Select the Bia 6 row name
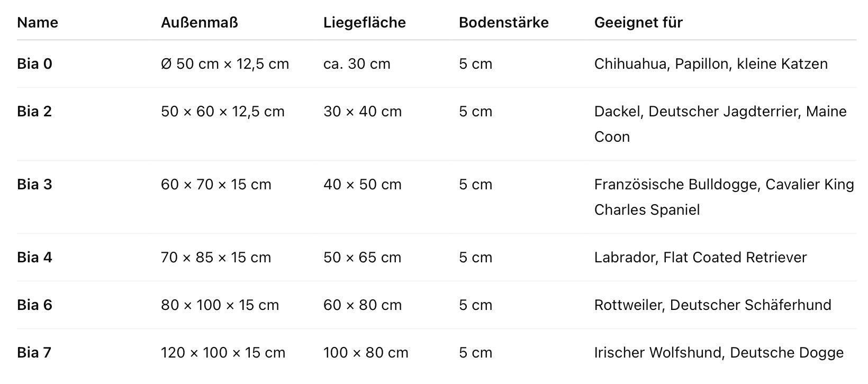Image resolution: width=868 pixels, height=384 pixels. pos(34,305)
